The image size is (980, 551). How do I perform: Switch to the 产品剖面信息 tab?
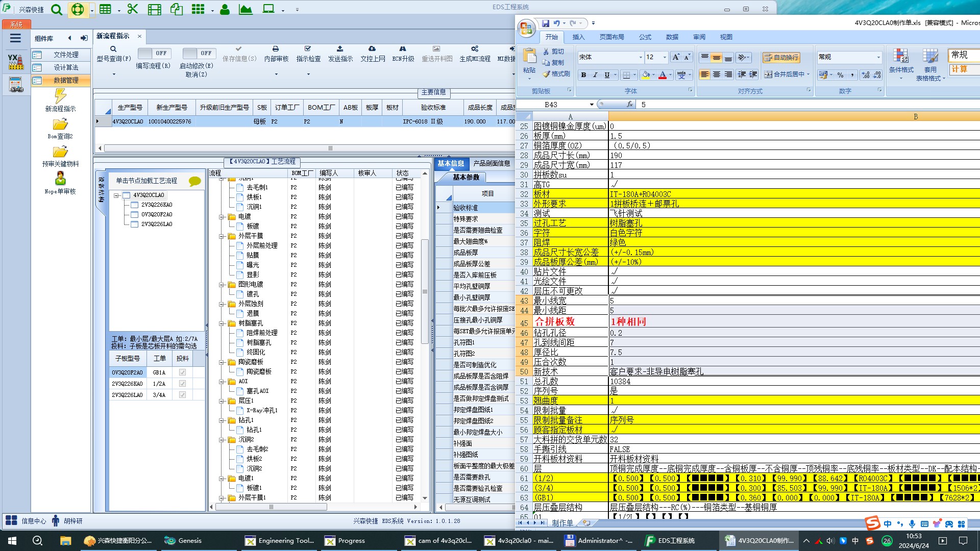[x=492, y=163]
